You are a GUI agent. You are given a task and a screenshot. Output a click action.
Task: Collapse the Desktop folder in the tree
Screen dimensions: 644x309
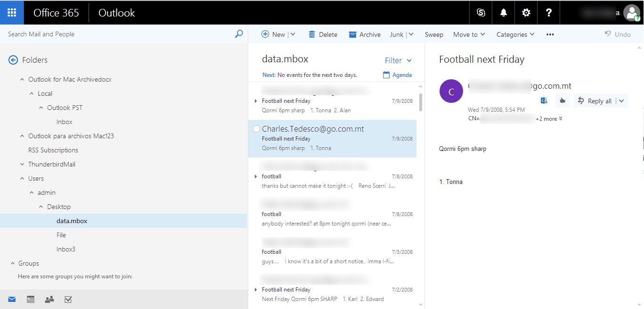(41, 207)
